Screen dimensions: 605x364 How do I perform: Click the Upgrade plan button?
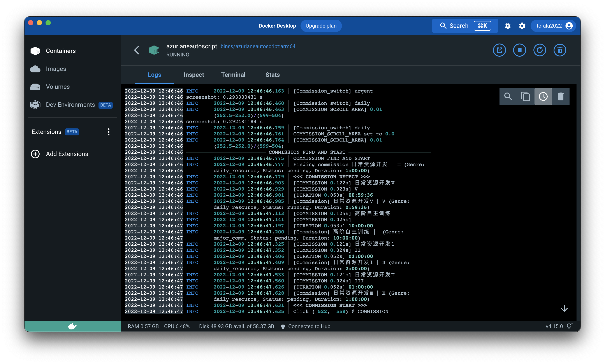point(321,26)
